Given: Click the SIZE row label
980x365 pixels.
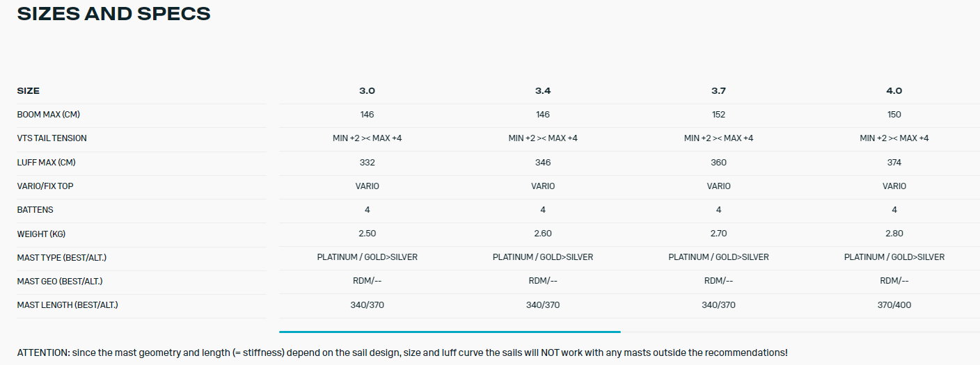Looking at the screenshot, I should tap(29, 91).
